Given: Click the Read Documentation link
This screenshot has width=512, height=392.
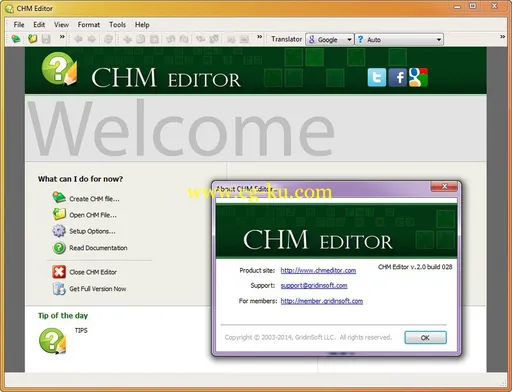Looking at the screenshot, I should point(98,248).
